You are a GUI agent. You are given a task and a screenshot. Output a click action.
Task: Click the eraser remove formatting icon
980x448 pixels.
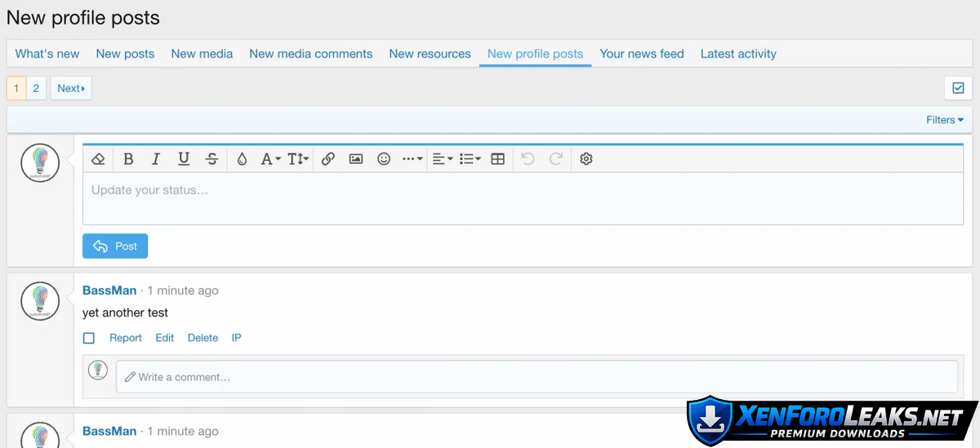[x=98, y=159]
